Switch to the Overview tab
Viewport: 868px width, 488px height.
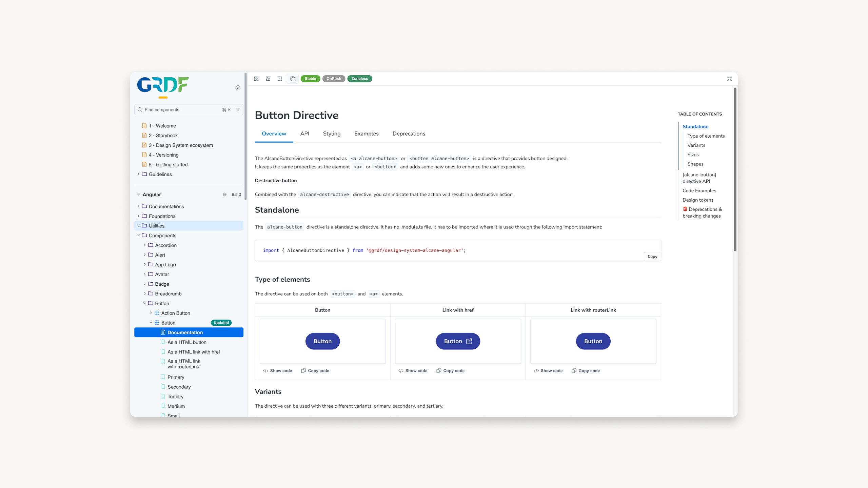pyautogui.click(x=274, y=134)
